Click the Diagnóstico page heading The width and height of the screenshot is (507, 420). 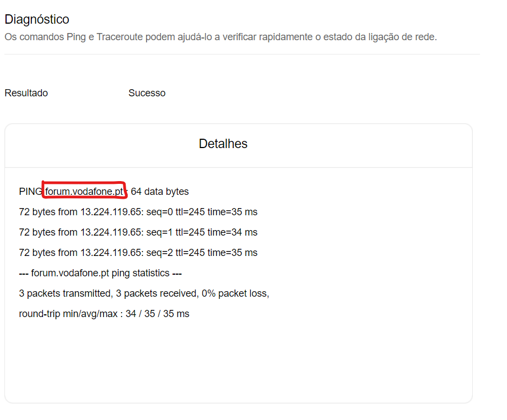coord(37,19)
